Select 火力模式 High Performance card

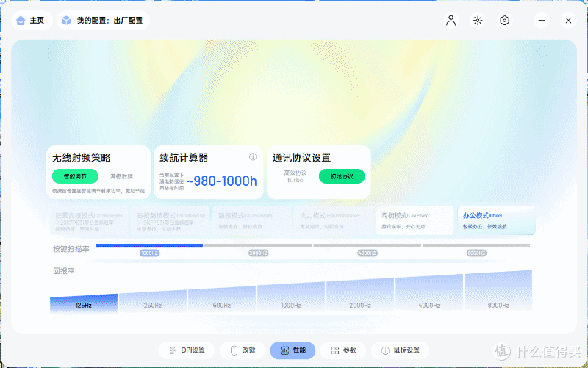tap(334, 220)
